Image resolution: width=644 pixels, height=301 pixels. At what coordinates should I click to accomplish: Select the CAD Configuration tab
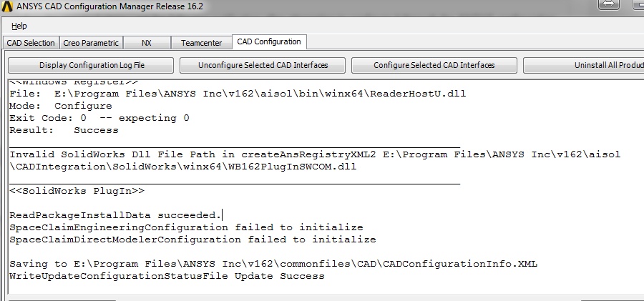(x=269, y=42)
